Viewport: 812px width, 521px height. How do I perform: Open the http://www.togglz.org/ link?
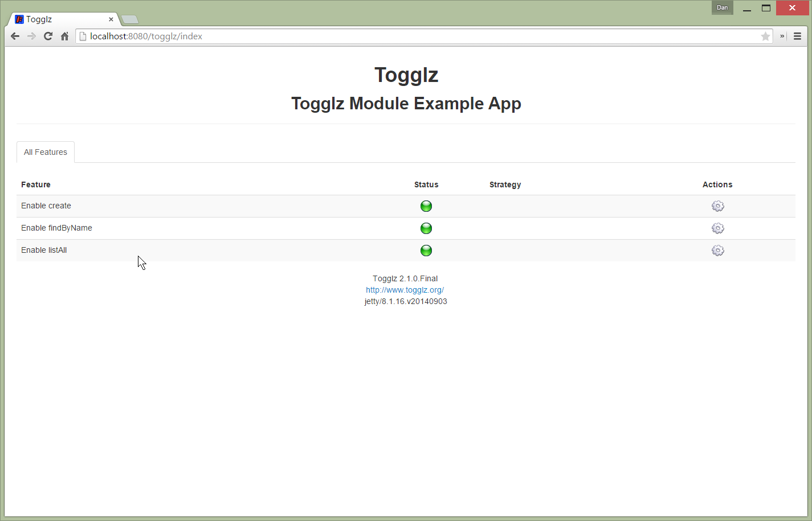point(405,290)
